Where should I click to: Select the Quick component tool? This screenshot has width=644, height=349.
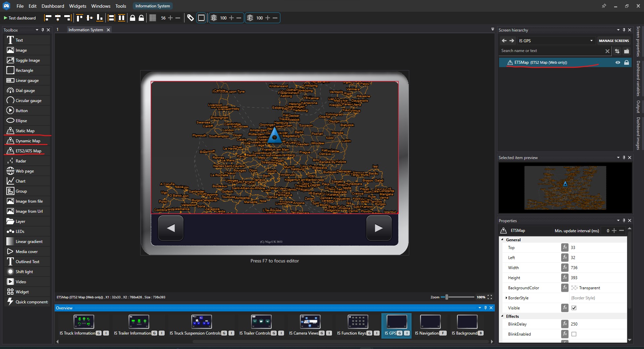tap(28, 302)
